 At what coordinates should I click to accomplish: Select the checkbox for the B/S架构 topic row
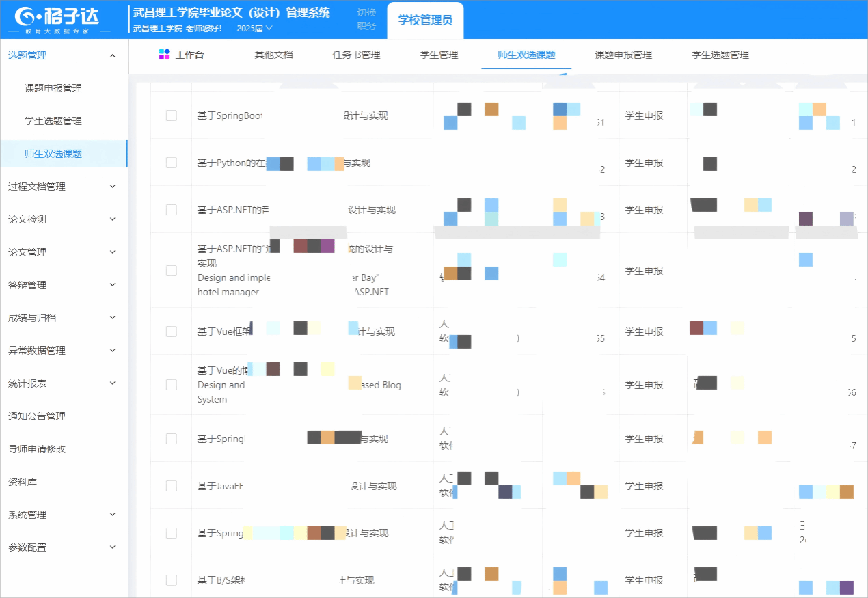click(172, 580)
